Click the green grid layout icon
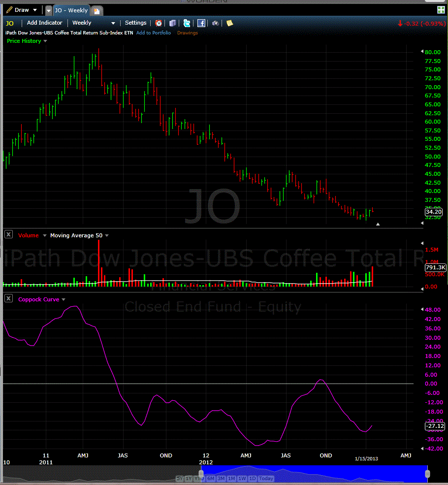 (x=441, y=10)
